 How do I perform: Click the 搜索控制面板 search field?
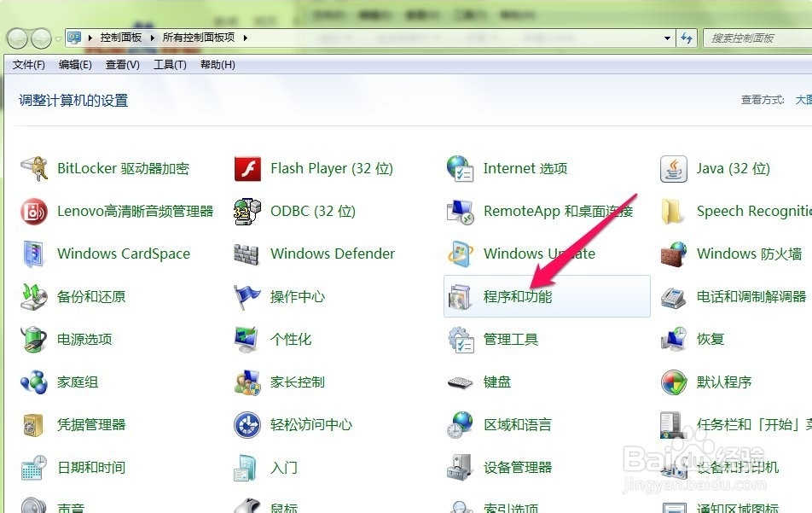click(x=757, y=38)
